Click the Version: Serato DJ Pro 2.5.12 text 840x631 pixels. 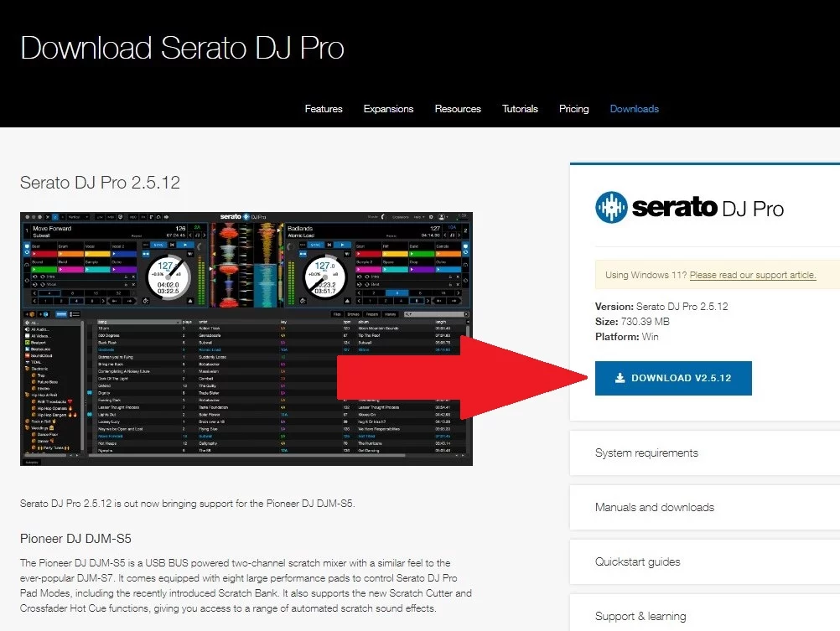[661, 307]
